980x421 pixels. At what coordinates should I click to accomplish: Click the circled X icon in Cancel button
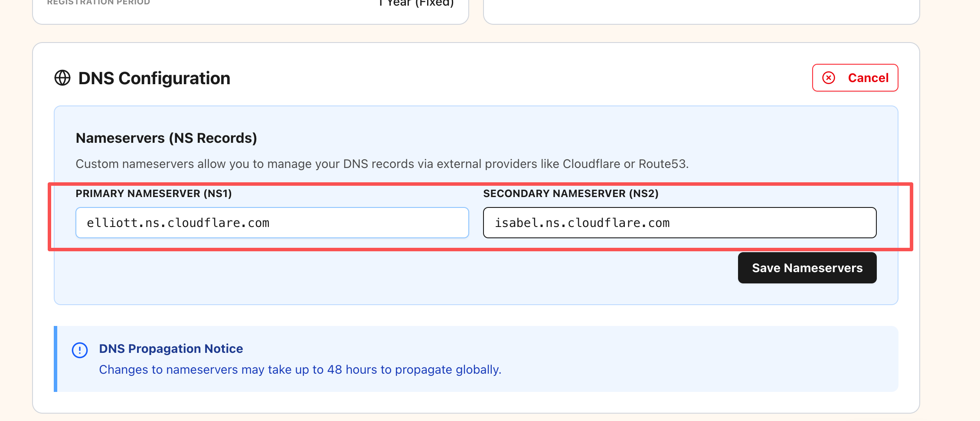pyautogui.click(x=829, y=78)
